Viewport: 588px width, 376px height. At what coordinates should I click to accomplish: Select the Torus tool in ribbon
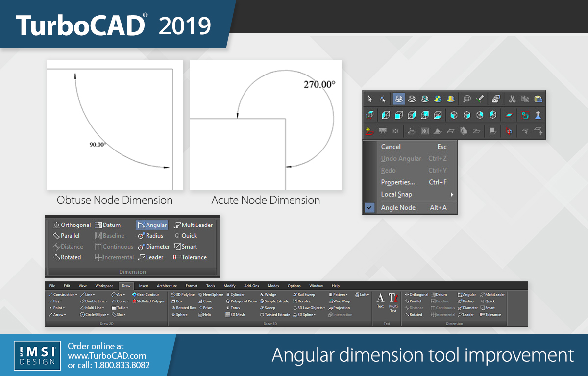[x=233, y=308]
